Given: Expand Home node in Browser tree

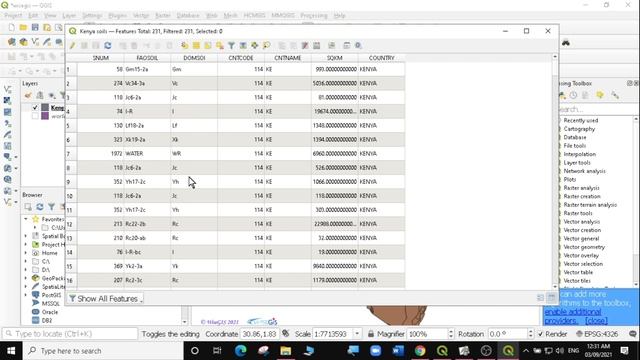Looking at the screenshot, I should (26, 253).
